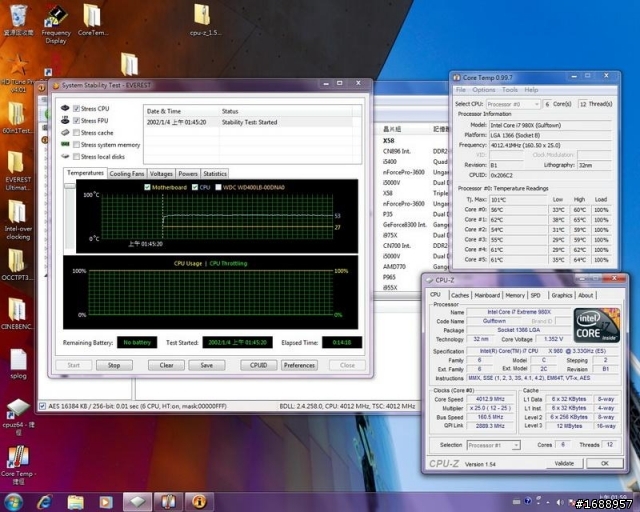Click the Stop button in stability test

coord(114,365)
